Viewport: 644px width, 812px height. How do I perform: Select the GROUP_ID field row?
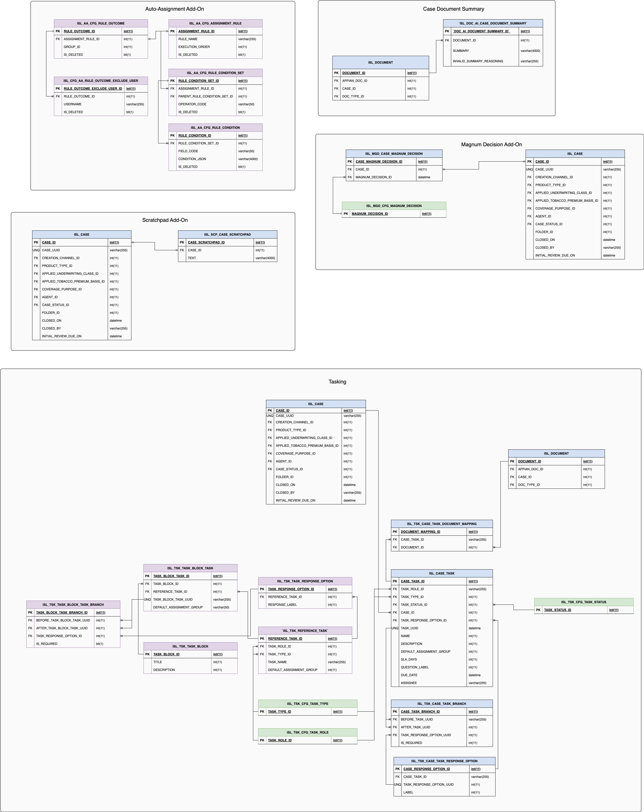point(101,47)
